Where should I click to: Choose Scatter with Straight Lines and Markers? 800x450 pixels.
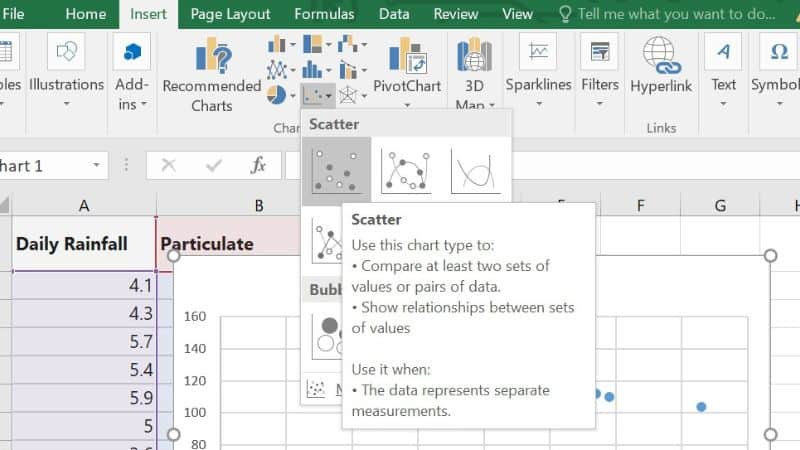click(327, 240)
